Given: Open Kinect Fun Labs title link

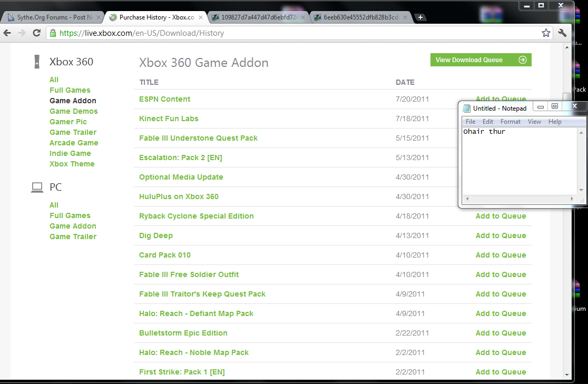Looking at the screenshot, I should 169,119.
